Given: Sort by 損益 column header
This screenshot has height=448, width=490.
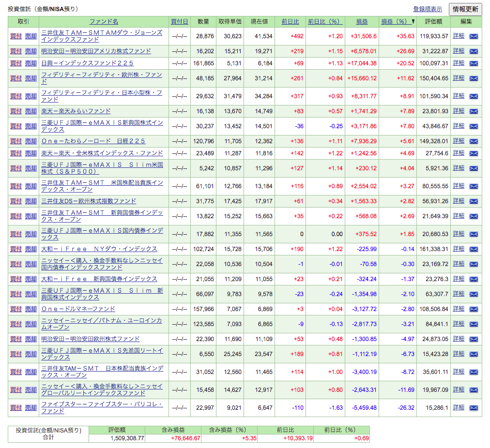Looking at the screenshot, I should pyautogui.click(x=362, y=22).
